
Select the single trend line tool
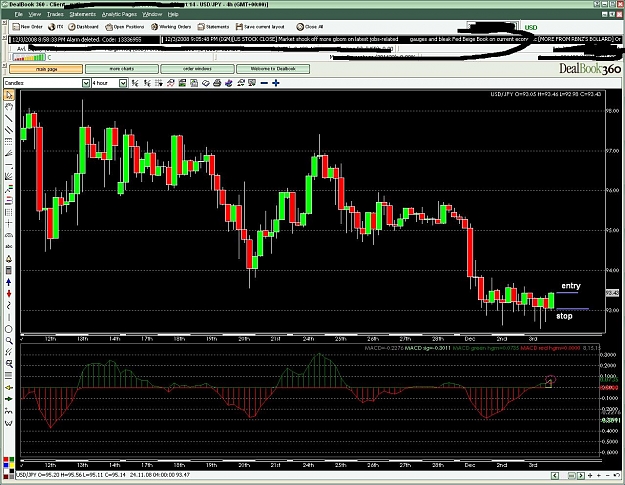(9, 118)
